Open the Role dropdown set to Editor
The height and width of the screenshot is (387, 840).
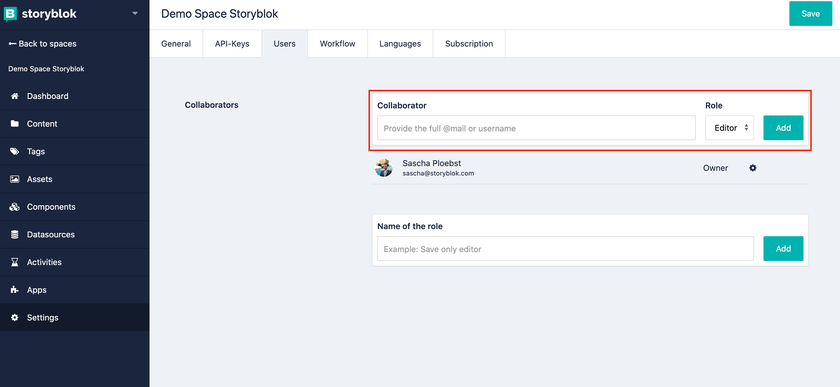point(729,128)
